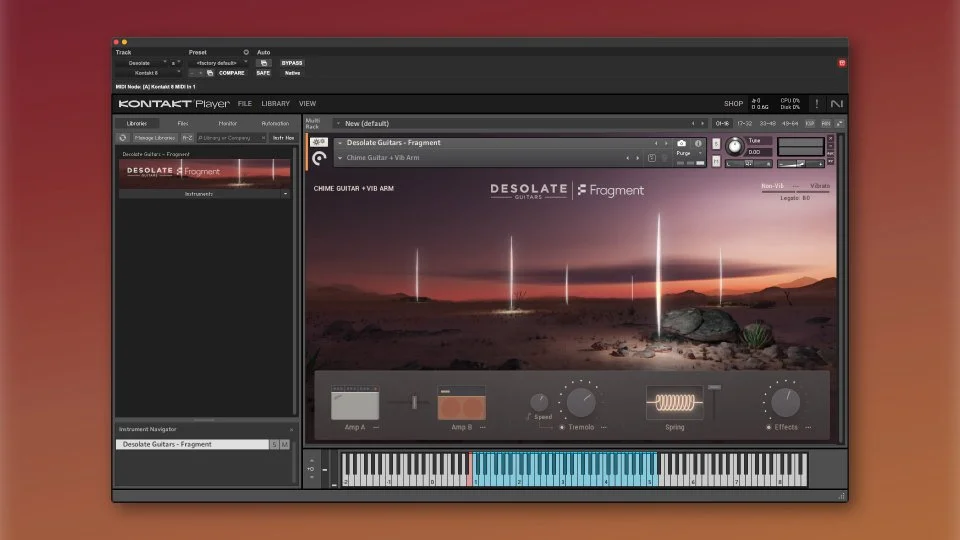The image size is (960, 540).
Task: Open the Kontakt 8 plugin selector dropdown
Action: [149, 73]
